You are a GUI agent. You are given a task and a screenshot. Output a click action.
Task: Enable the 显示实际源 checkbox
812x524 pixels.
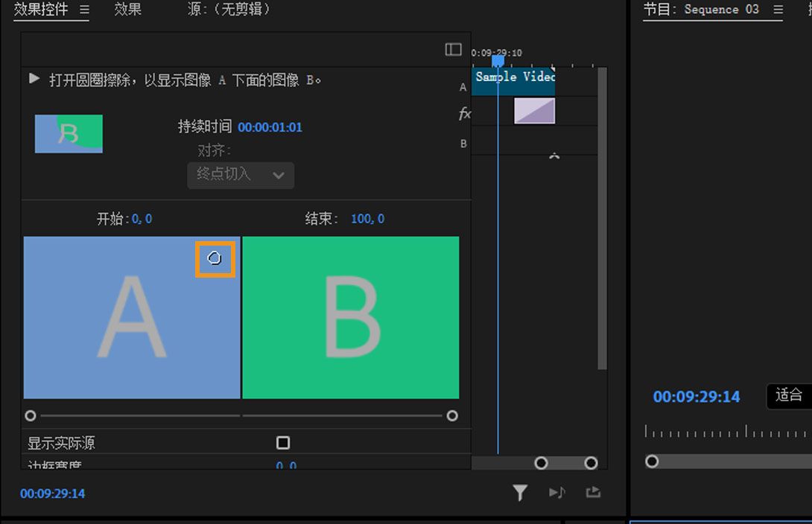click(x=282, y=442)
